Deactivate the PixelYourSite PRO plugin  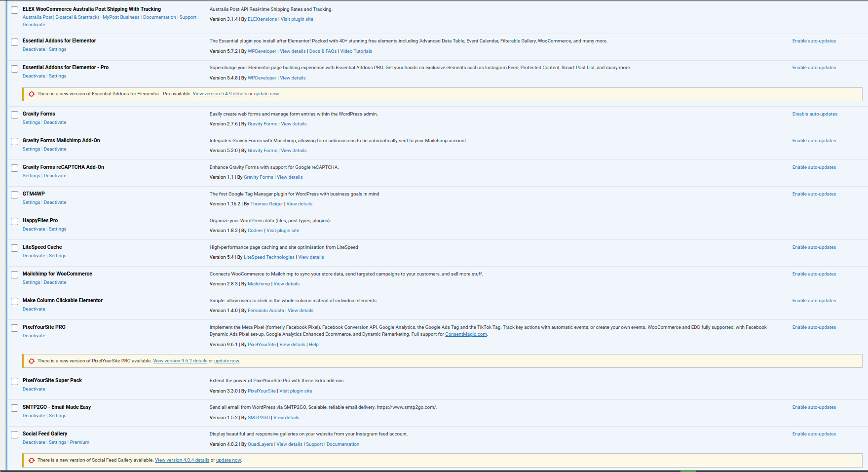pos(34,336)
